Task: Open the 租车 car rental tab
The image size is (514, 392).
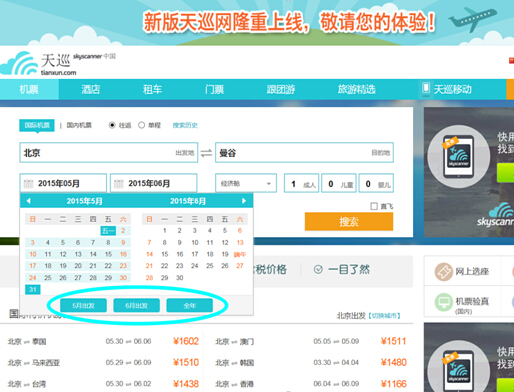Action: click(x=152, y=89)
